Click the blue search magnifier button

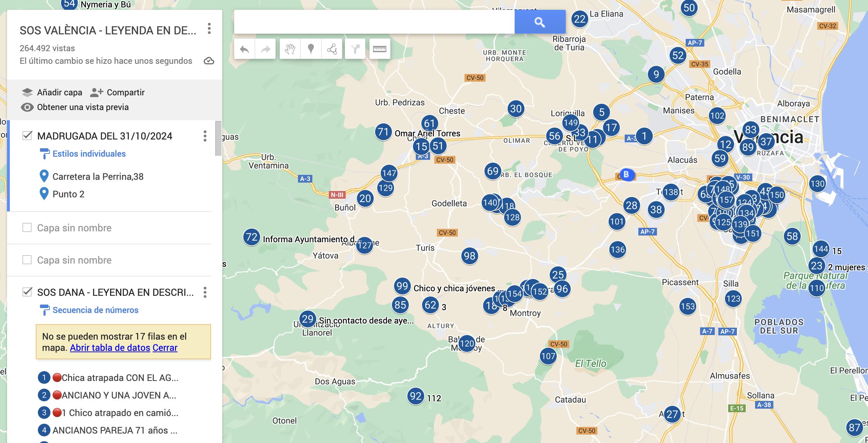(x=540, y=22)
